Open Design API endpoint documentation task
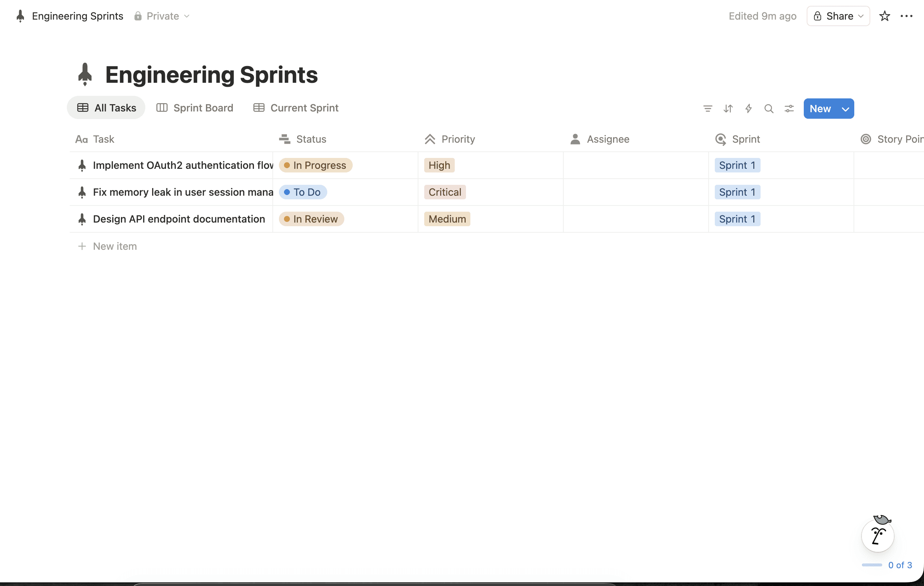This screenshot has height=586, width=924. click(x=179, y=219)
